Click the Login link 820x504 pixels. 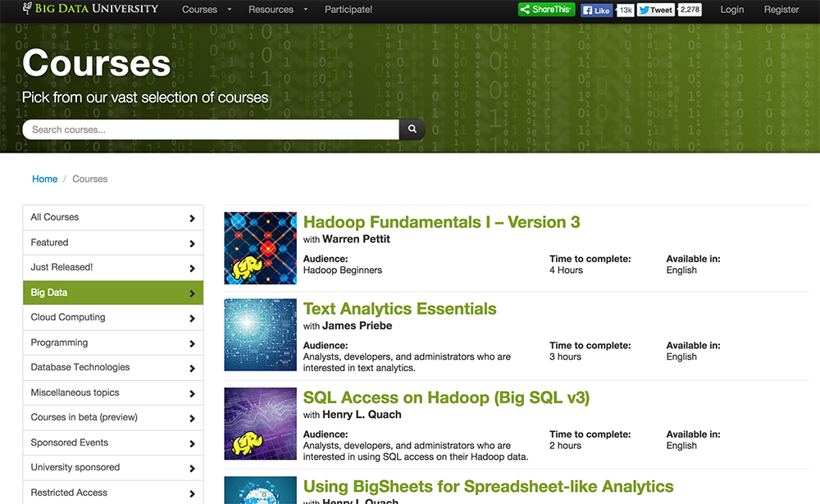click(731, 9)
